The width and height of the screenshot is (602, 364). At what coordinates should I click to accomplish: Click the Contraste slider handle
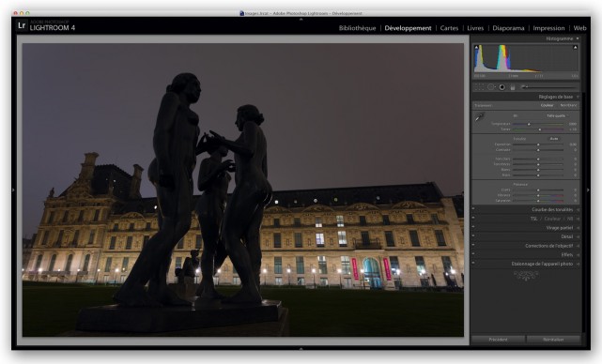pos(538,149)
